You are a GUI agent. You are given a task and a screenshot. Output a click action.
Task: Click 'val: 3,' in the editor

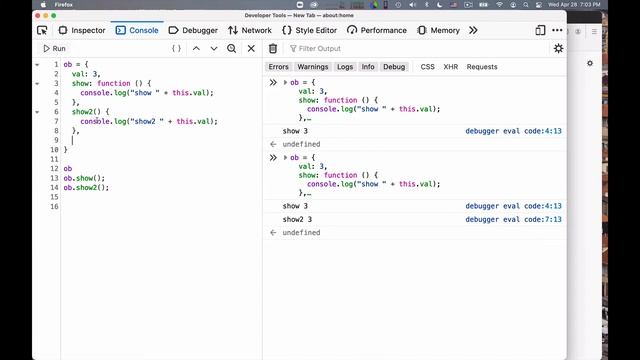(x=86, y=74)
